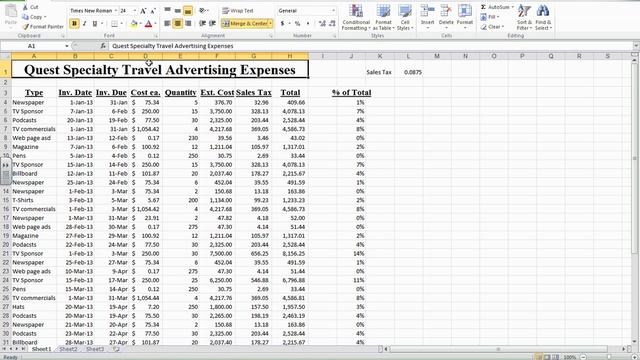Open Find & Select menu
The height and width of the screenshot is (360, 640).
click(x=543, y=17)
